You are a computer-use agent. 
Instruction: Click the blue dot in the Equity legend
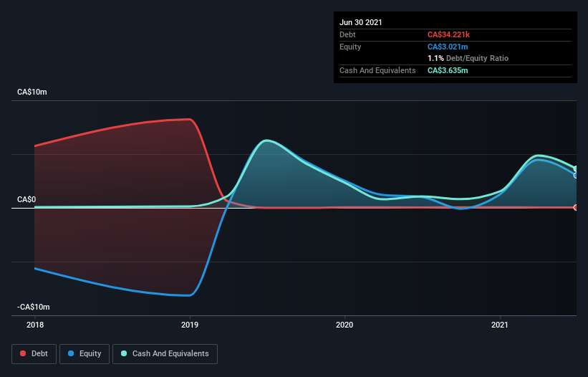71,353
